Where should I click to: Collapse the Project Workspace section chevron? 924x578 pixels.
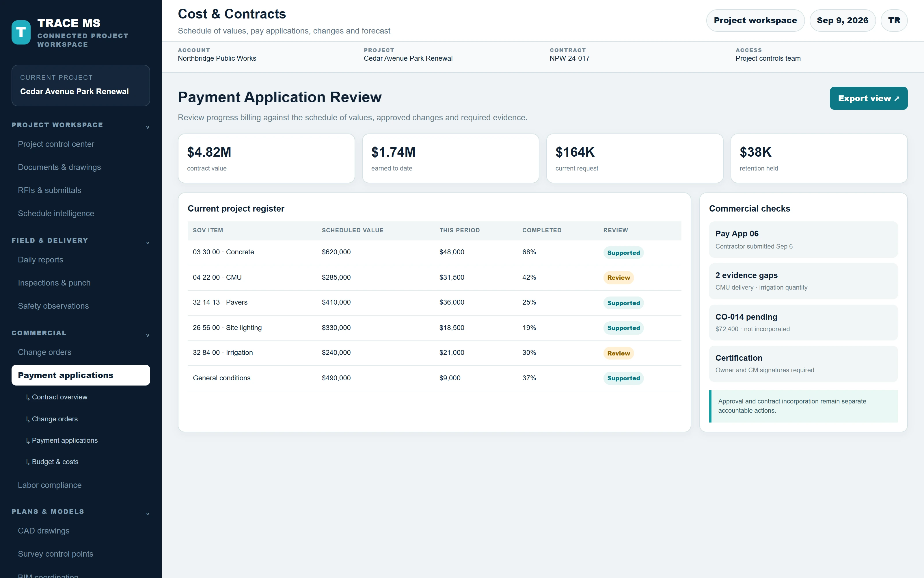tap(147, 127)
